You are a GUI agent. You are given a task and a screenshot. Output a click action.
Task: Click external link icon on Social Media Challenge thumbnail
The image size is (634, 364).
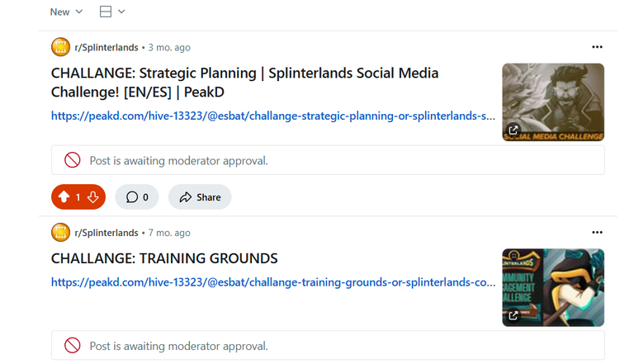pos(513,130)
